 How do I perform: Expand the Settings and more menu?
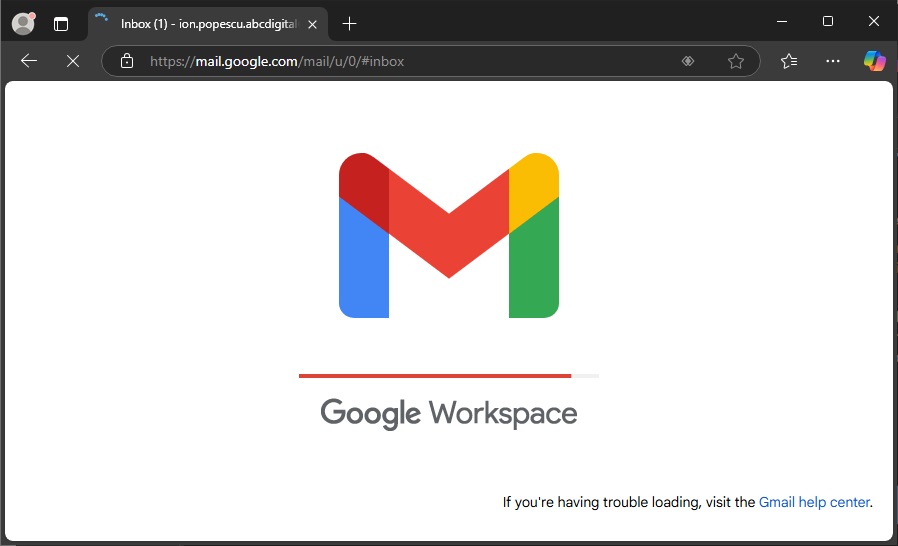833,61
